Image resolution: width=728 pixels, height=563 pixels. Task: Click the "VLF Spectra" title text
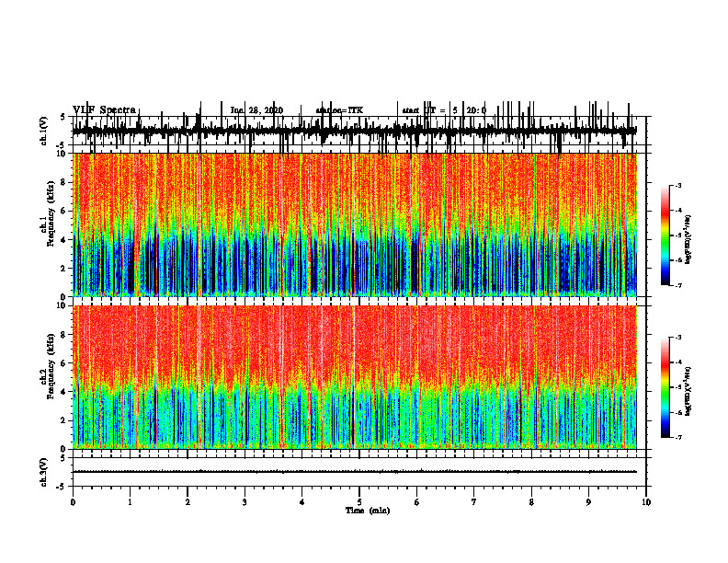104,110
